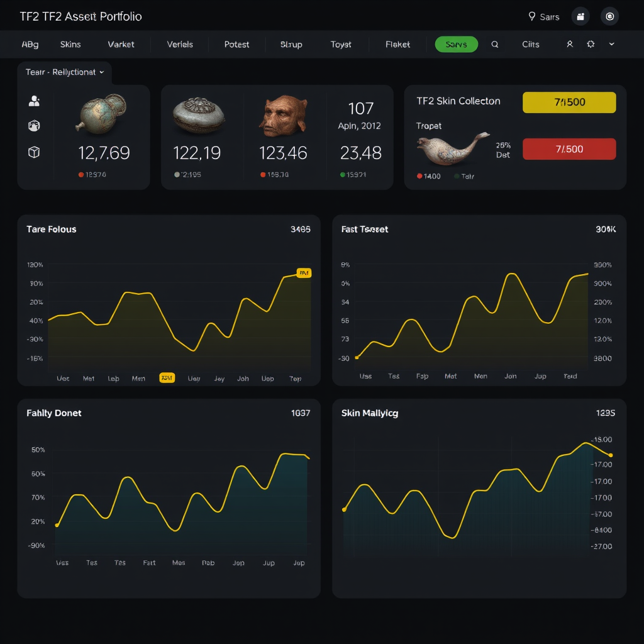Open the Strup tab
Viewport: 644px width, 644px height.
tap(291, 45)
